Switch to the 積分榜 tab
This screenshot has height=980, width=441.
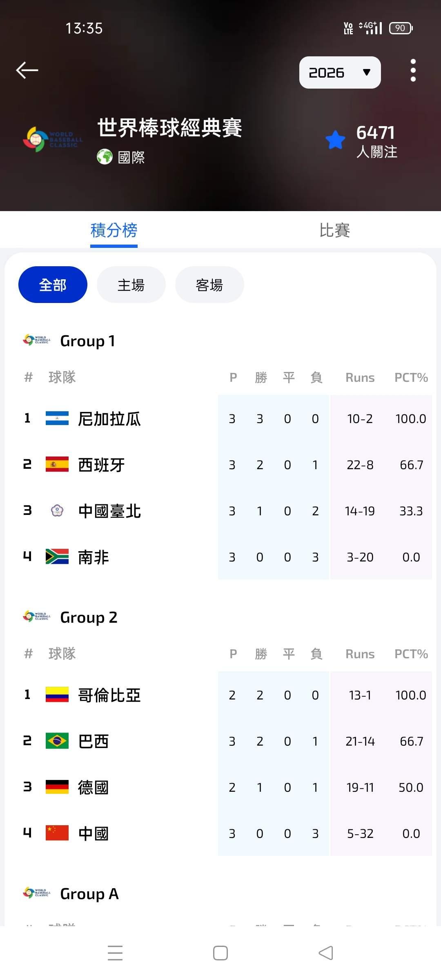(x=114, y=230)
